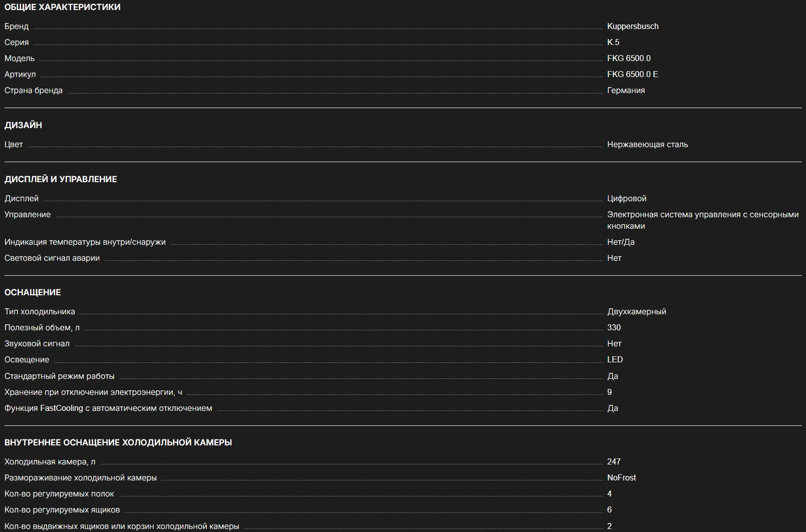806x532 pixels.
Task: Select the fridge compartment volume '247'
Action: pyautogui.click(x=614, y=461)
